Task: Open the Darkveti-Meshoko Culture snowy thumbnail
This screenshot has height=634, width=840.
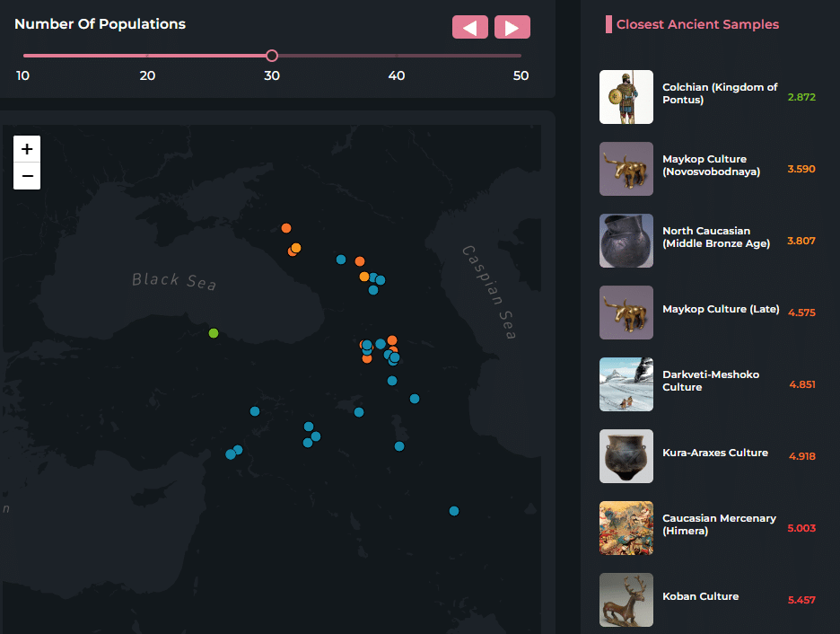Action: click(626, 384)
